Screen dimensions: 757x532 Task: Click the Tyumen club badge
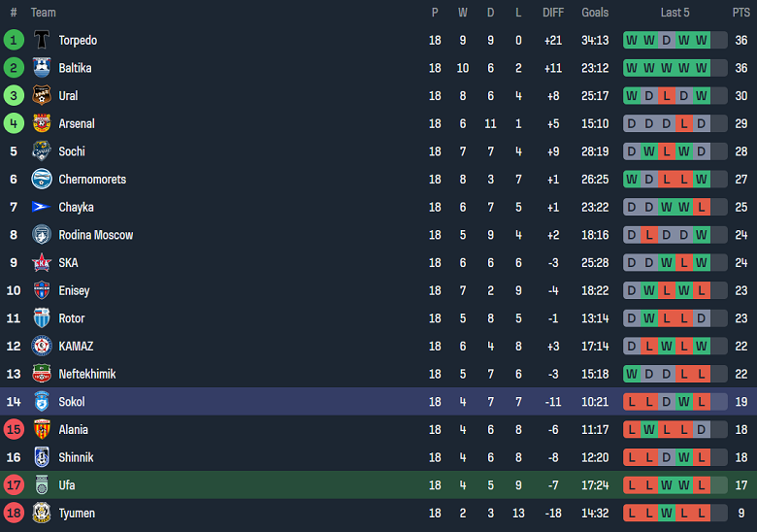point(42,513)
